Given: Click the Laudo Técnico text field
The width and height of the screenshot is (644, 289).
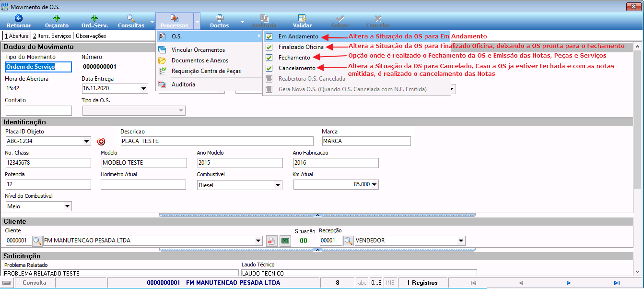Looking at the screenshot, I should 359,273.
